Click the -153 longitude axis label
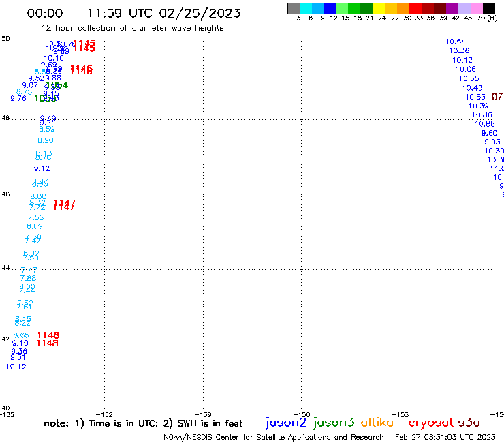The image size is (504, 443). tap(400, 414)
